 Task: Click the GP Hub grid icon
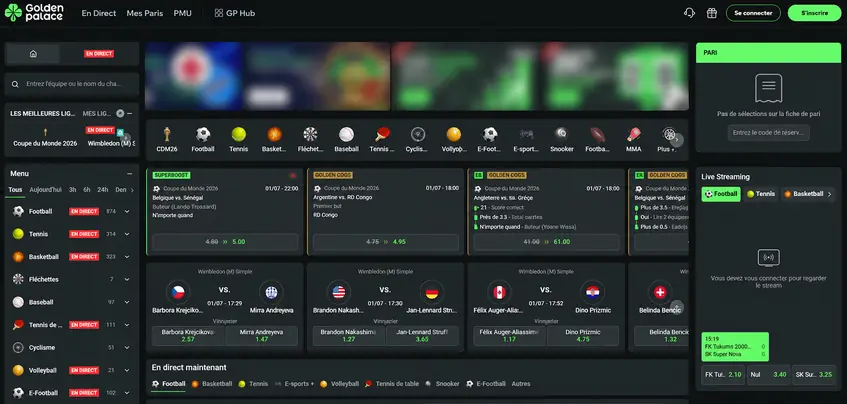click(x=219, y=13)
